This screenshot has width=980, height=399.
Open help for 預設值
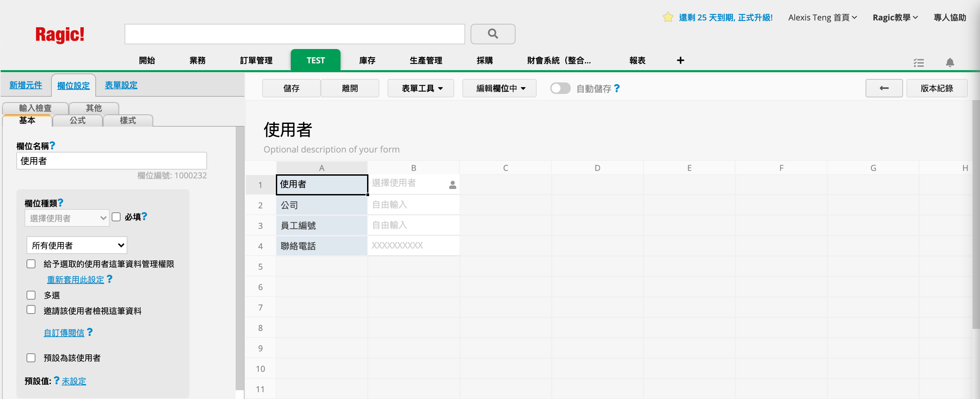[x=57, y=380]
